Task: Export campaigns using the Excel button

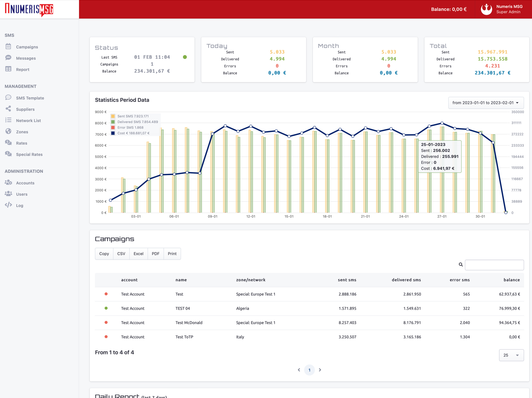Action: click(138, 254)
